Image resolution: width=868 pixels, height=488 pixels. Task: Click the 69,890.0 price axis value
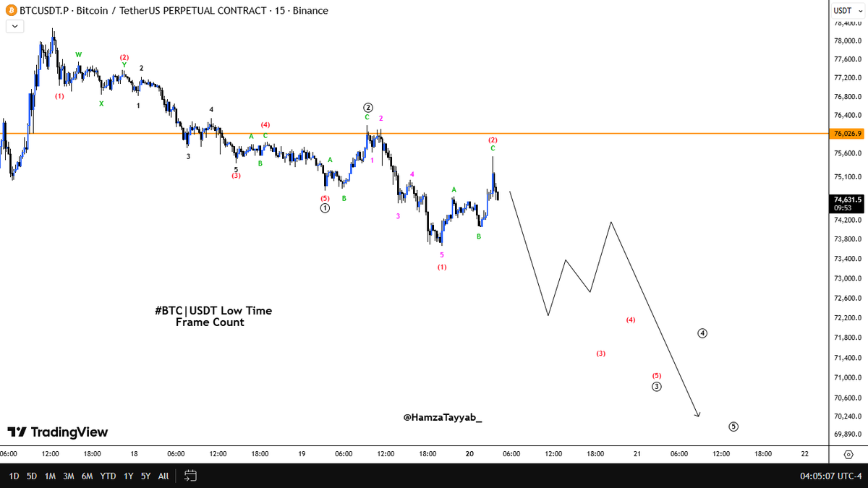coord(846,435)
